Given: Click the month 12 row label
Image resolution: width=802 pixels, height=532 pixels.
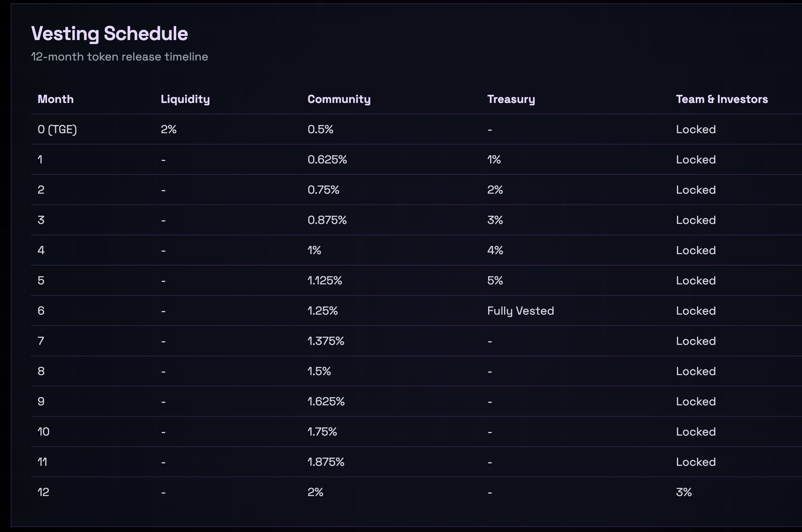Looking at the screenshot, I should pos(43,492).
